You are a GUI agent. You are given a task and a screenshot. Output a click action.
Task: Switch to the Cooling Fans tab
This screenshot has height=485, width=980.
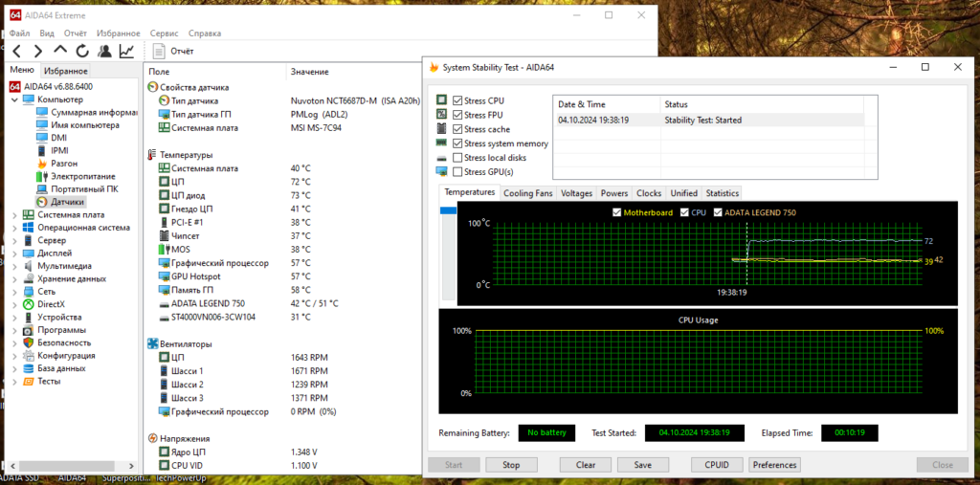[528, 193]
